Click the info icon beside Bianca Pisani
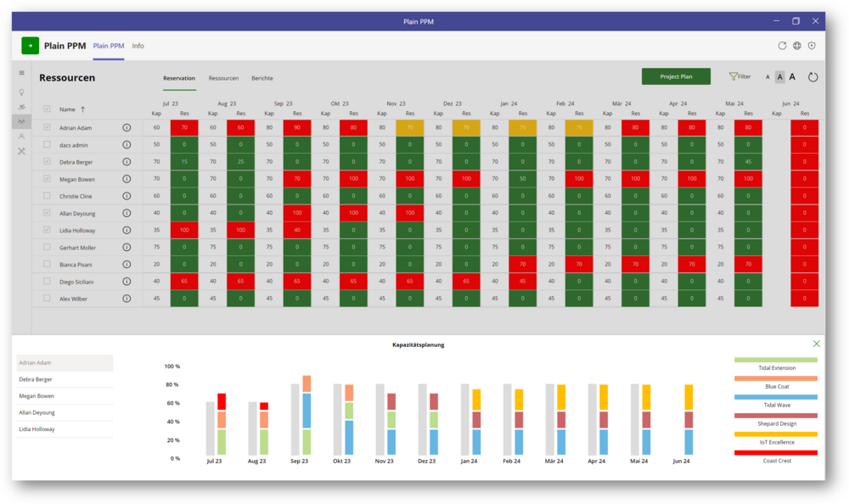The height and width of the screenshot is (504, 849). tap(127, 264)
